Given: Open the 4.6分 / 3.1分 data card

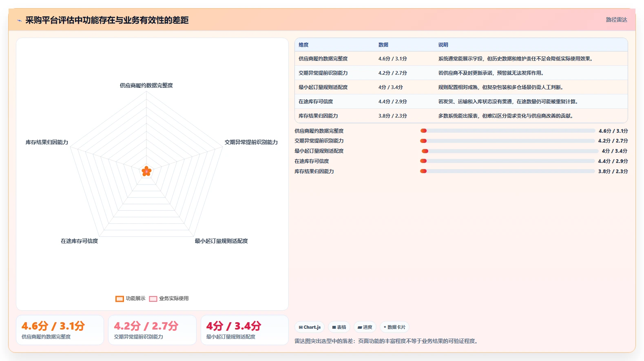Looking at the screenshot, I should pyautogui.click(x=60, y=330).
